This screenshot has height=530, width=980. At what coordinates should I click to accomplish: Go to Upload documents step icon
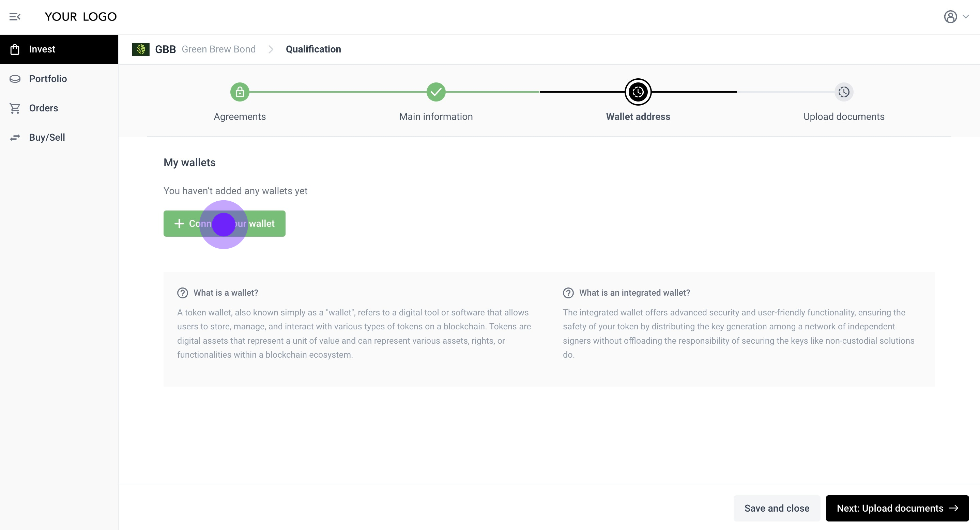pyautogui.click(x=843, y=92)
